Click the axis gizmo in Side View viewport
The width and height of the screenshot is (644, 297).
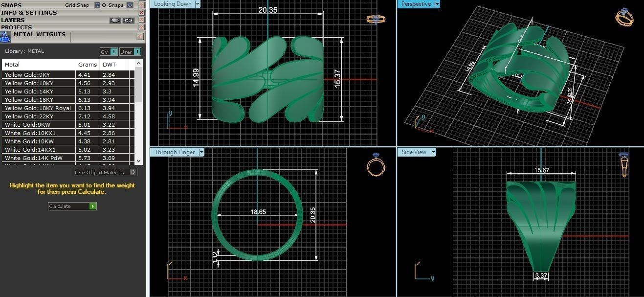423,271
